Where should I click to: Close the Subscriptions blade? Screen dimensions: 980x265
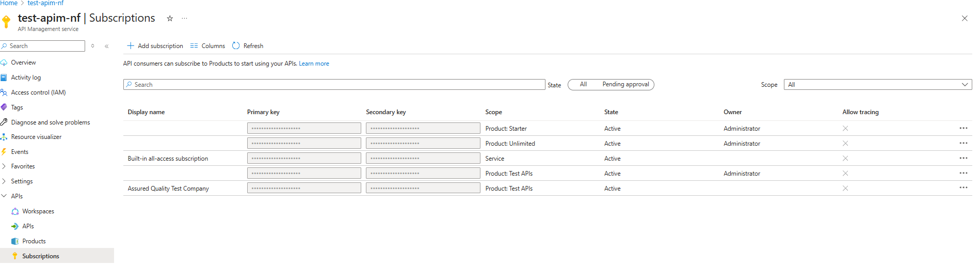point(965,18)
